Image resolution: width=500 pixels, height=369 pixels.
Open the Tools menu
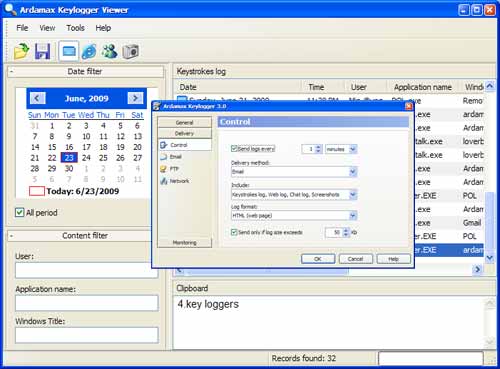75,28
